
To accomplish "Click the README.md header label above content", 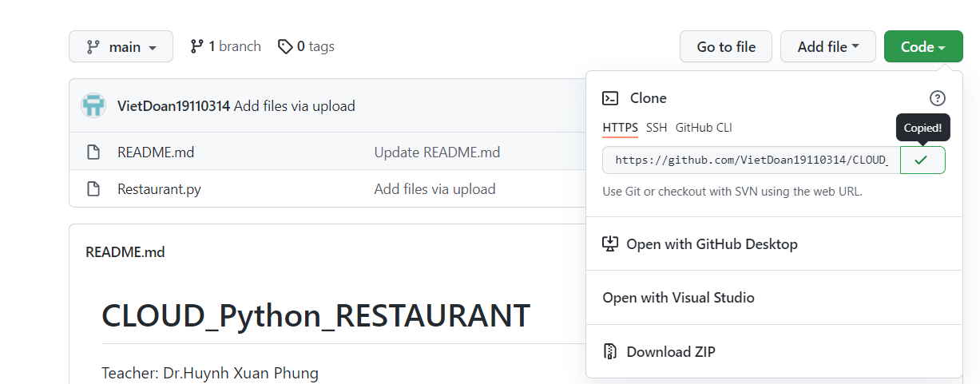I will pos(125,252).
